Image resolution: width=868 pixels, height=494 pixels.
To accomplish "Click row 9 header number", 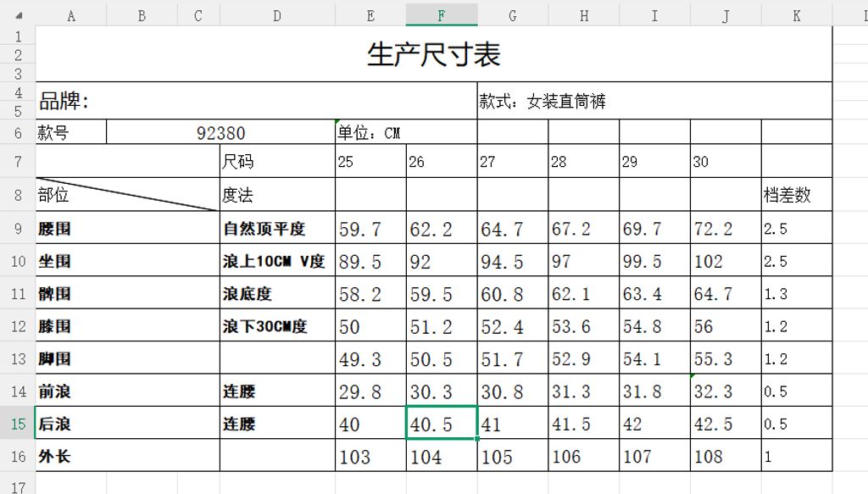I will click(x=18, y=229).
